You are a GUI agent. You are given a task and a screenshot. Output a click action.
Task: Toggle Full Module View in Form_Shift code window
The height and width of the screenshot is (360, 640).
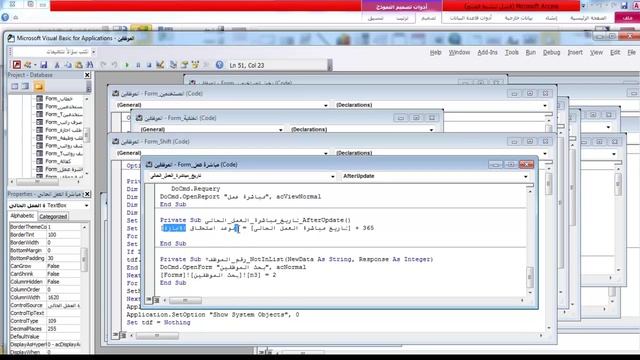click(x=123, y=335)
